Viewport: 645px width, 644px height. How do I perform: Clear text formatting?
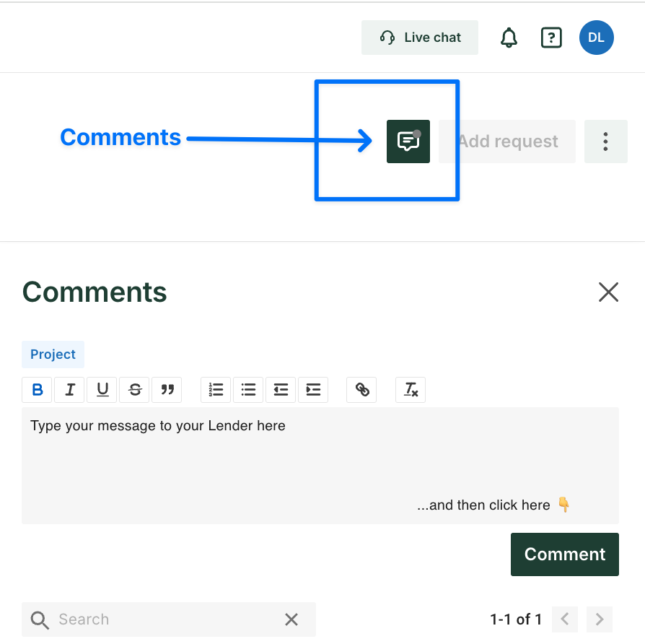411,390
